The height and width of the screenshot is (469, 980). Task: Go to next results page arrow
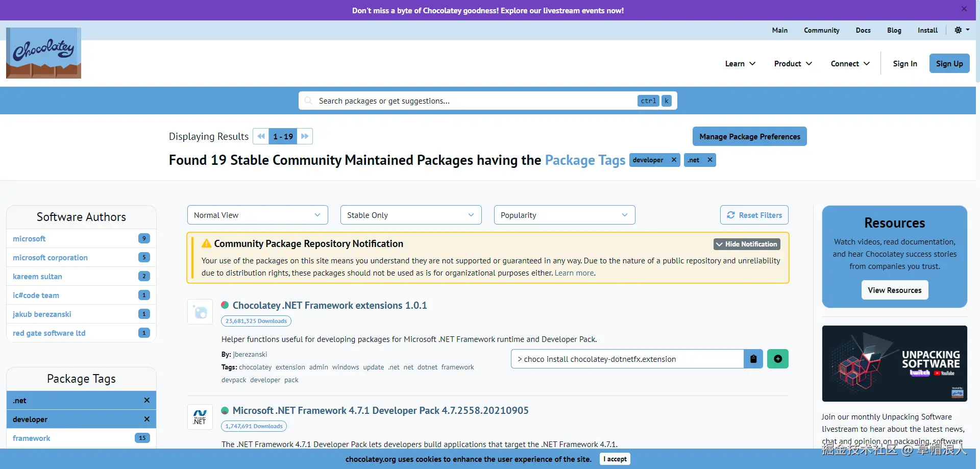[x=305, y=136]
